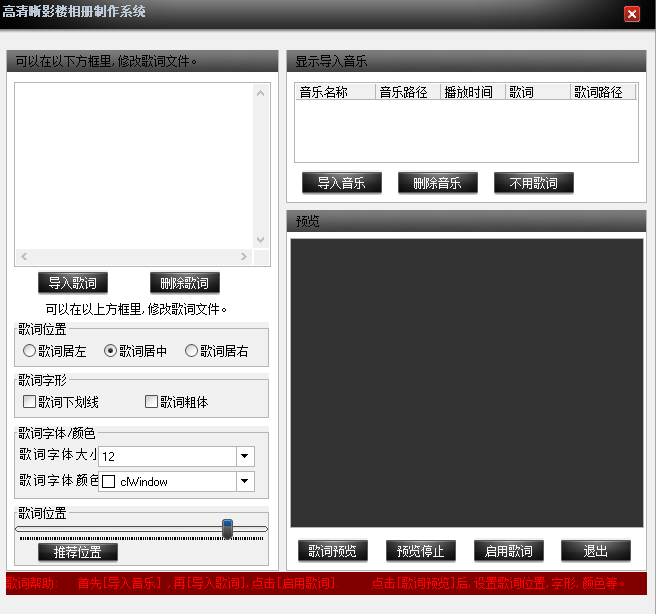This screenshot has height=614, width=656.
Task: Click inside the lyrics editing text box
Action: click(134, 166)
